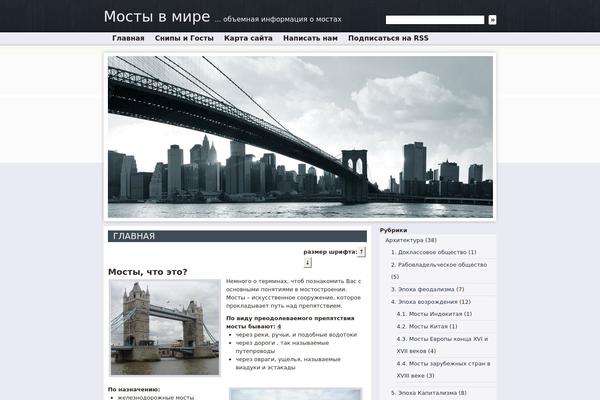Open the Архитектура (38) category
The image size is (600, 400).
coord(411,240)
